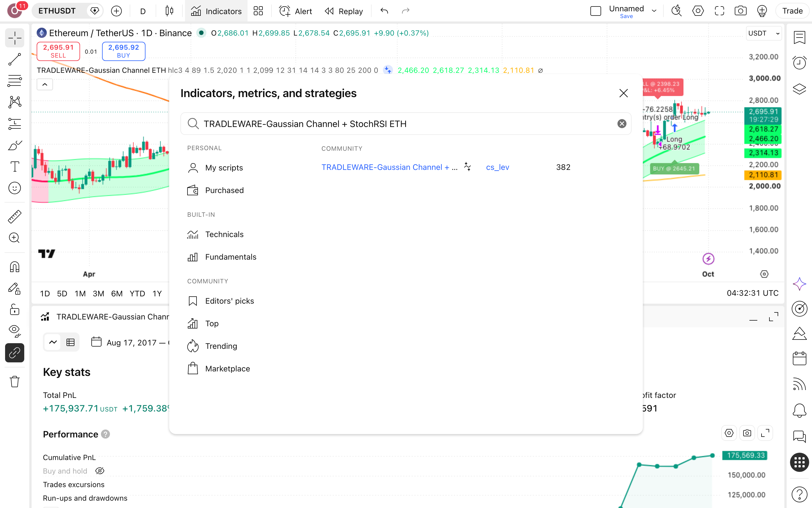812x508 pixels.
Task: Show Buy and hold series
Action: (x=100, y=471)
